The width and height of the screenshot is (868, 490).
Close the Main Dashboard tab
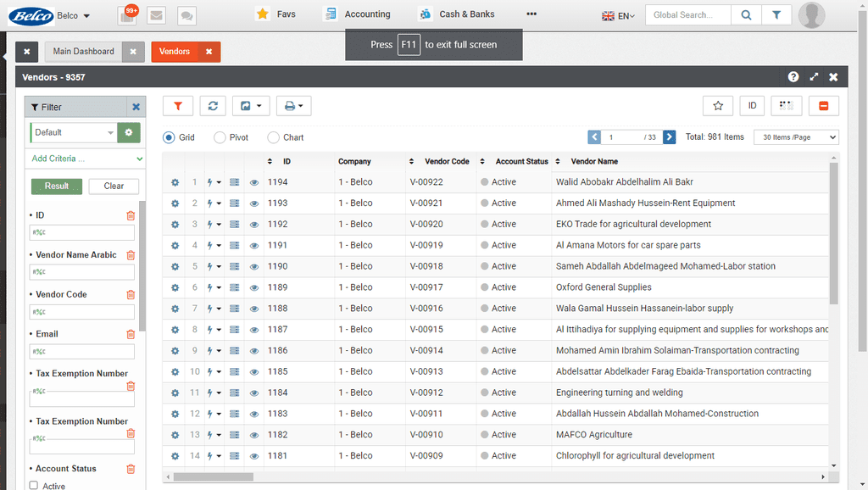click(133, 52)
